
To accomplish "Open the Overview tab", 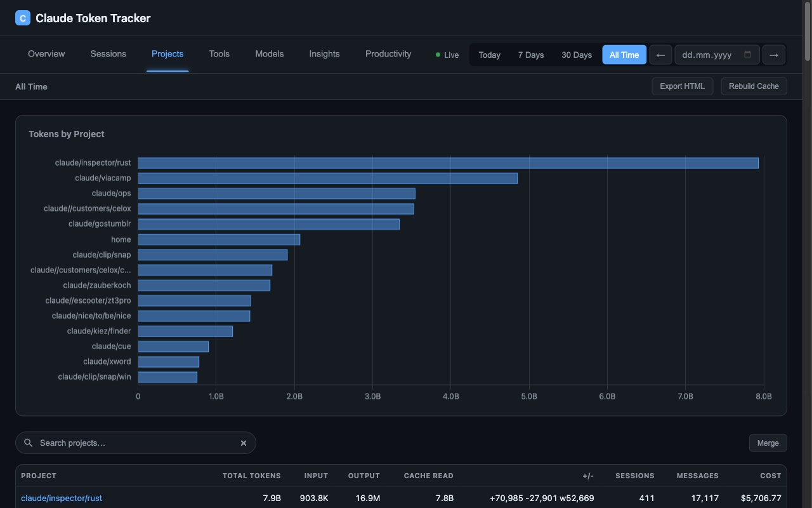I will pos(46,54).
